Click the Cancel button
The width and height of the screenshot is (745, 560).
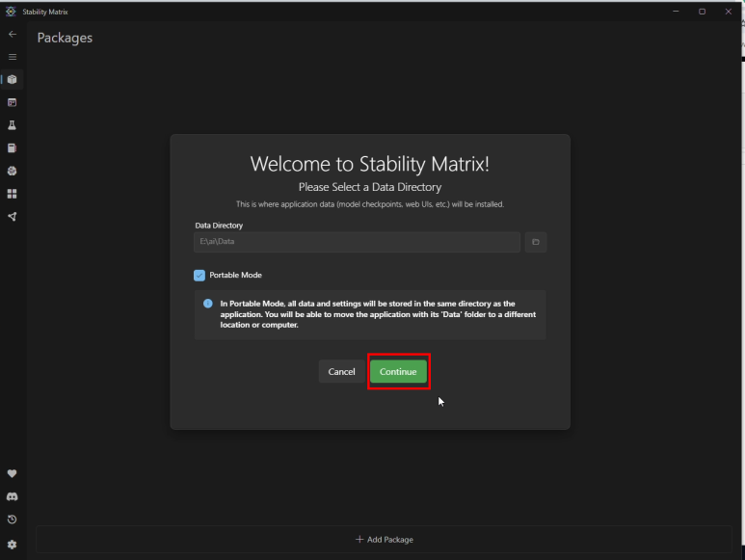coord(341,371)
